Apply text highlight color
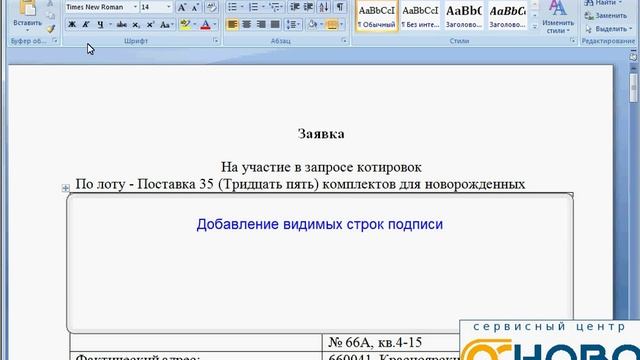Image resolution: width=640 pixels, height=360 pixels. tap(185, 25)
